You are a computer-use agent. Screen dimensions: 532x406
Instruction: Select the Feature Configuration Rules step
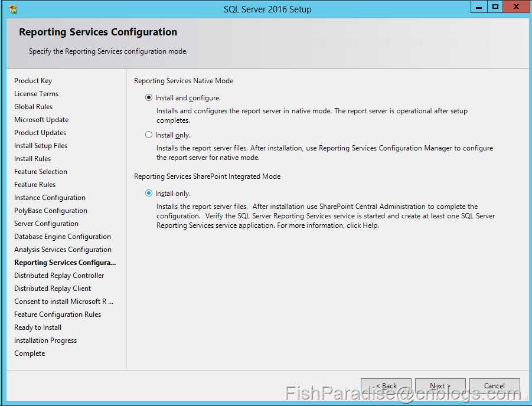pos(58,315)
